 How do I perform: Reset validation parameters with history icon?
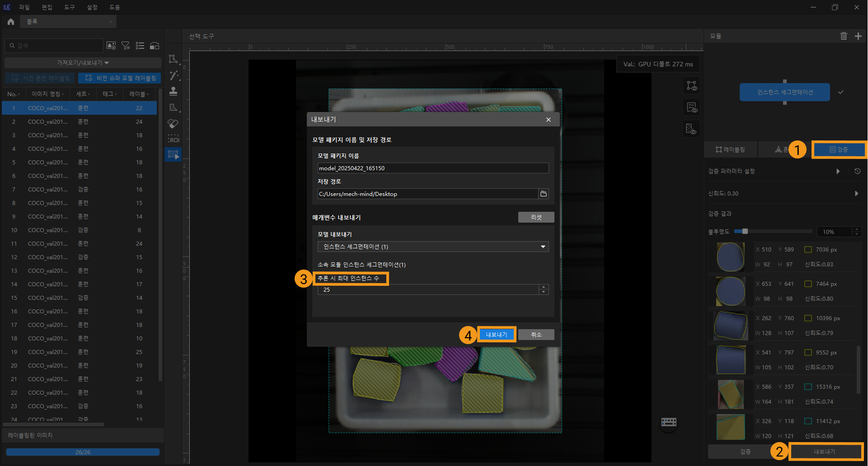pos(857,171)
